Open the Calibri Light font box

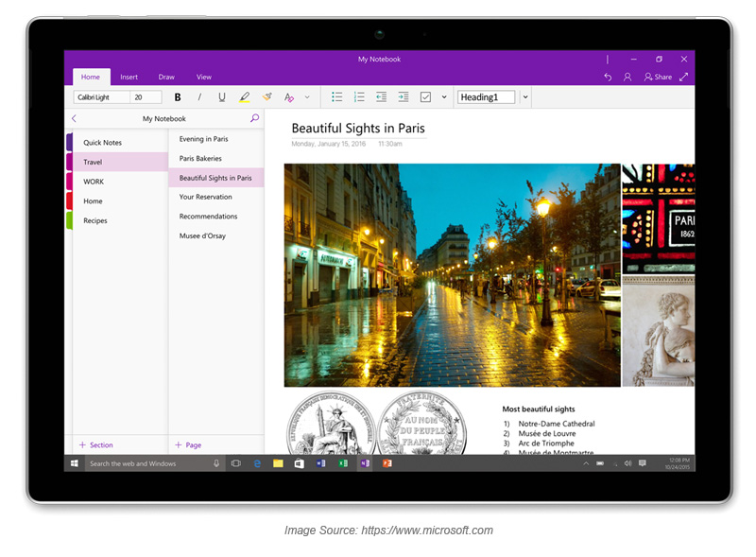(x=101, y=97)
